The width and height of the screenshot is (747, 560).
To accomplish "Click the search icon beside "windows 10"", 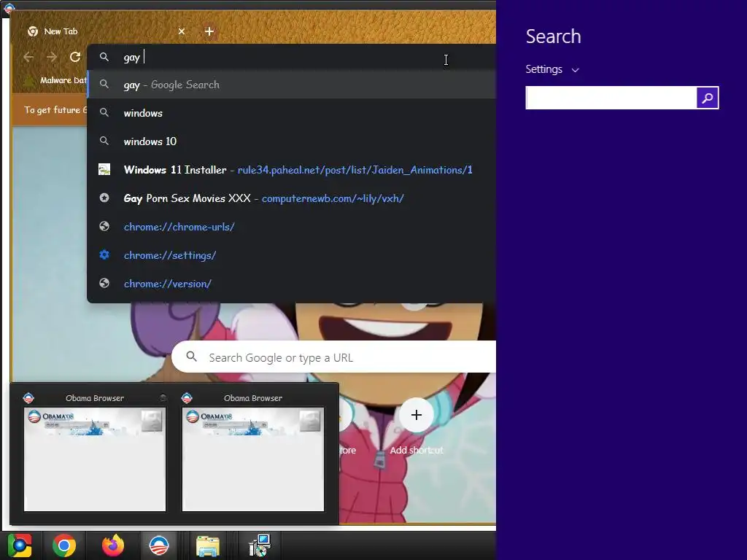I will (104, 141).
